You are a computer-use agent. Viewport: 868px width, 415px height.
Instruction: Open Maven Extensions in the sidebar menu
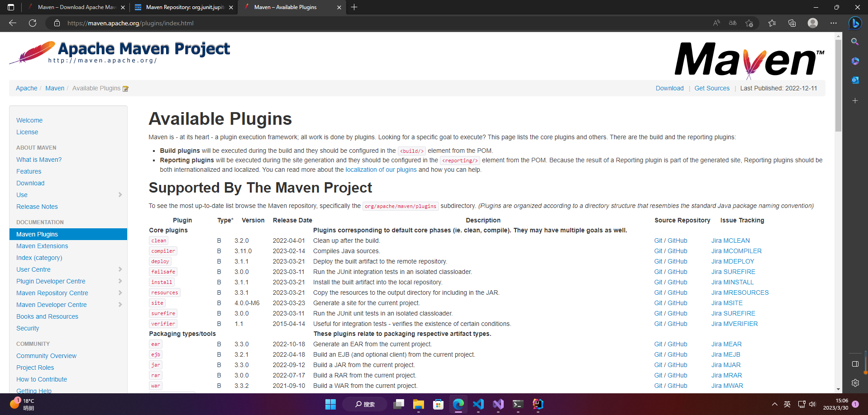coord(42,246)
